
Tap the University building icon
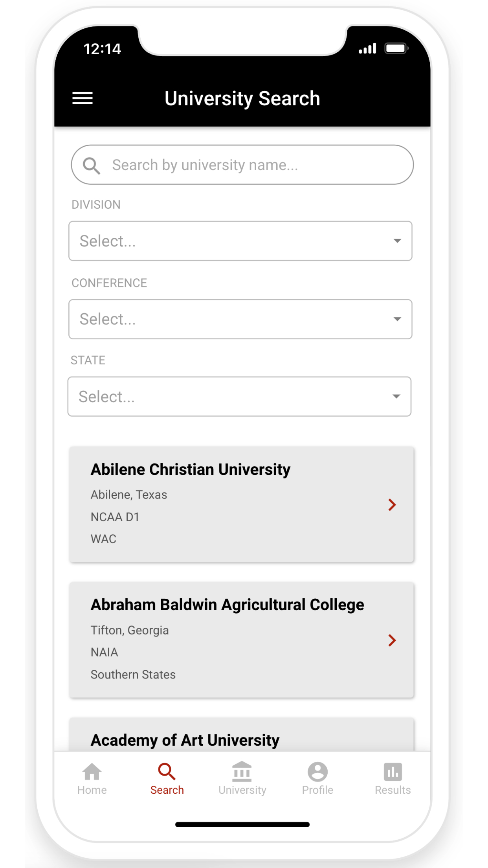(x=242, y=772)
